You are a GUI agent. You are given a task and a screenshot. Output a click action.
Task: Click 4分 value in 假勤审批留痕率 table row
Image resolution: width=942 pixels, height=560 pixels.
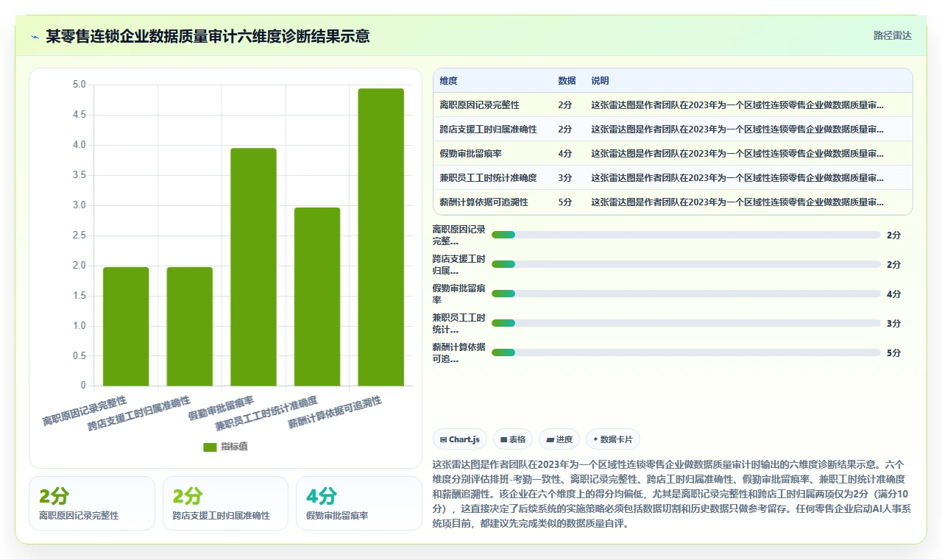coord(564,154)
